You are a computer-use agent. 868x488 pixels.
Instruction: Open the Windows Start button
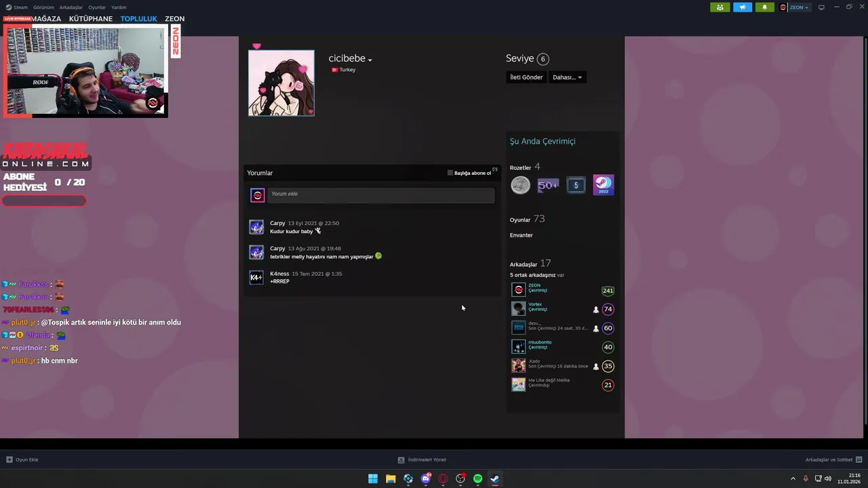pyautogui.click(x=373, y=479)
